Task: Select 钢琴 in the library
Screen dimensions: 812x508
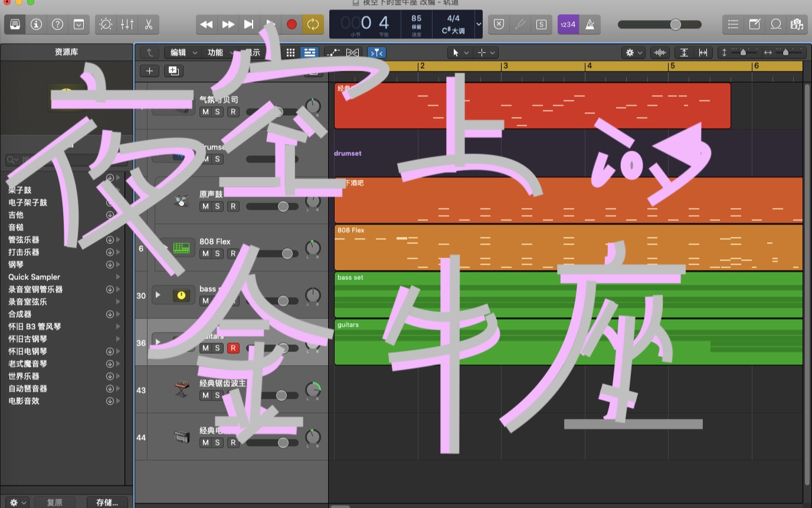Action: coord(16,265)
